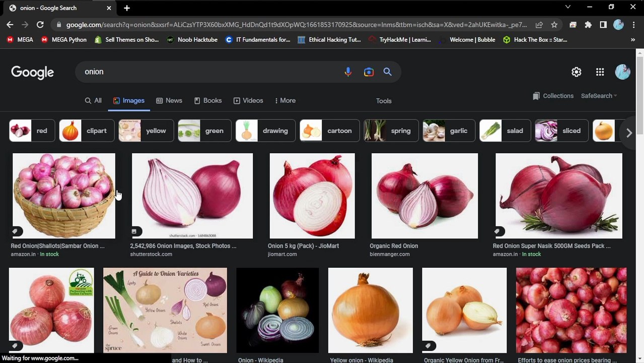
Task: Click the Google logo
Action: coord(32,72)
